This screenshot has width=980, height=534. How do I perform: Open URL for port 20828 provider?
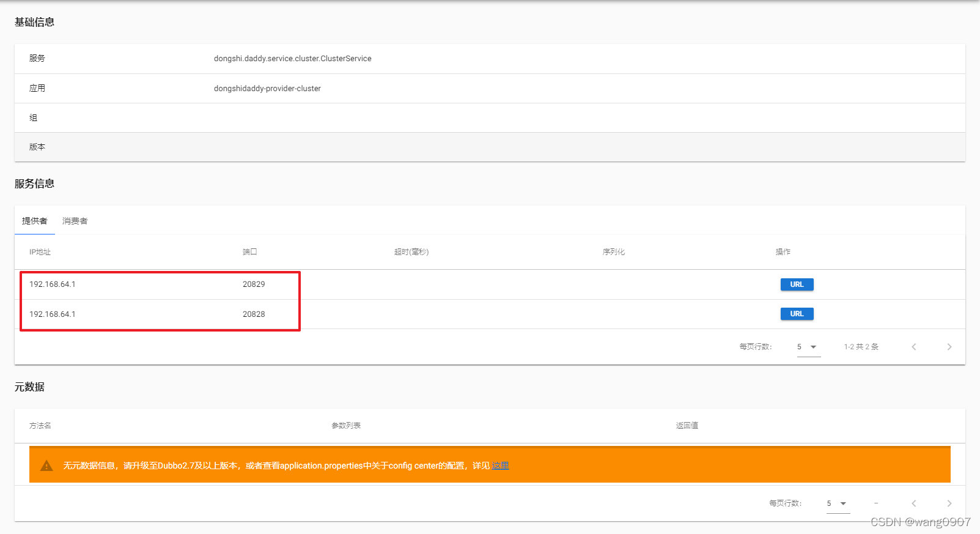pyautogui.click(x=797, y=314)
